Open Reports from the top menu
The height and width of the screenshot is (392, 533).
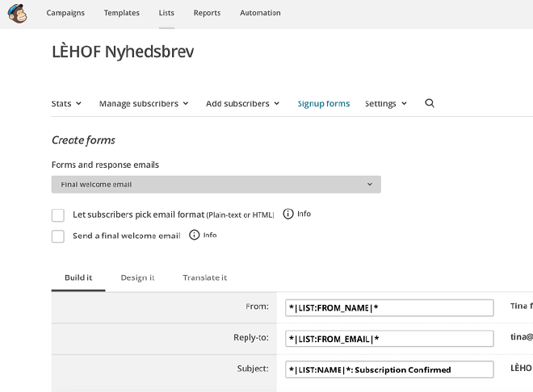208,13
